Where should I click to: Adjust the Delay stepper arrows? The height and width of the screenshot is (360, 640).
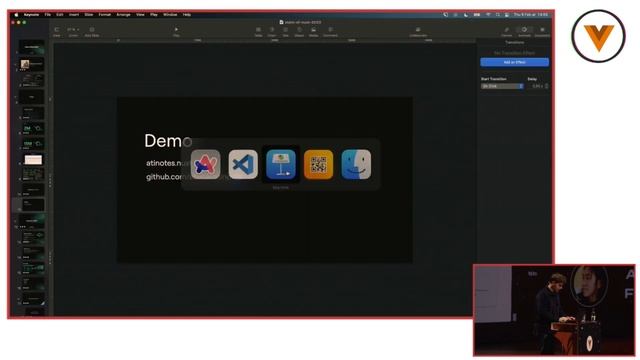click(547, 86)
